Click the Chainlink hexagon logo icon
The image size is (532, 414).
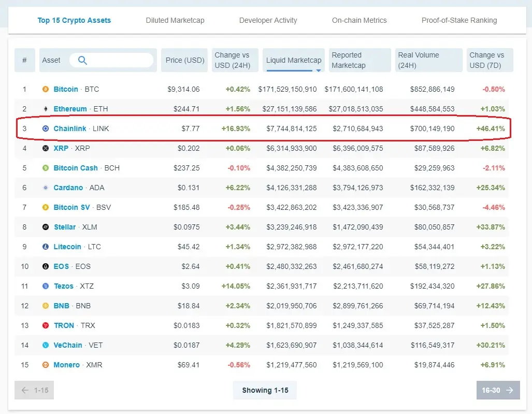pyautogui.click(x=46, y=129)
